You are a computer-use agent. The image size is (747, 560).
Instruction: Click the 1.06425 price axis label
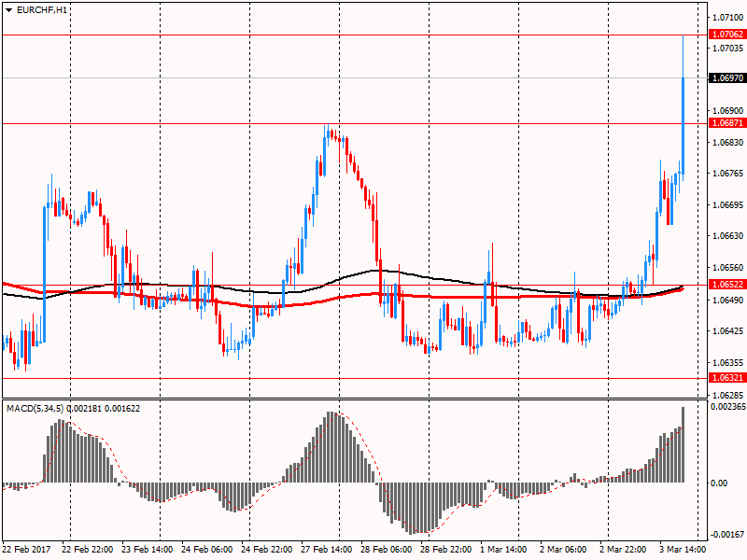click(726, 331)
